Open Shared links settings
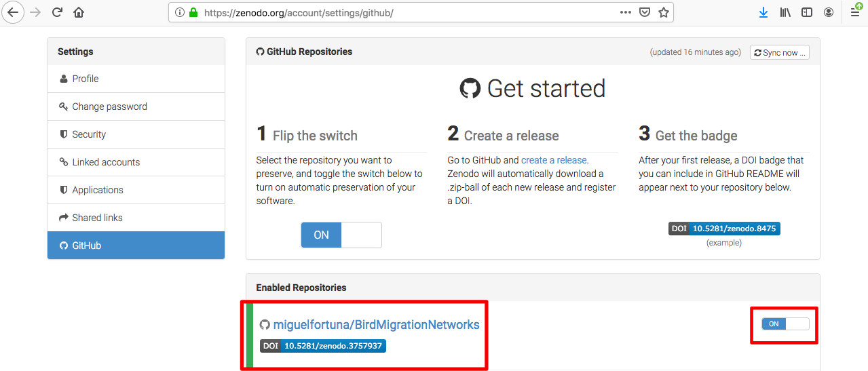The height and width of the screenshot is (371, 868). (x=136, y=218)
